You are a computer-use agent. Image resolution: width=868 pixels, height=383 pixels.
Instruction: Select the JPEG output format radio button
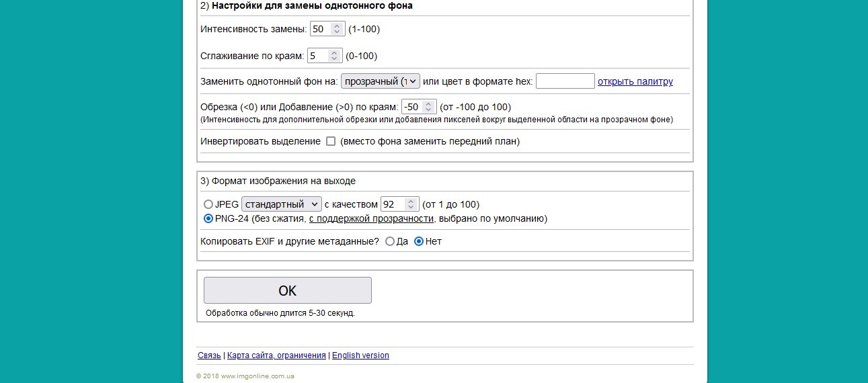(x=208, y=204)
